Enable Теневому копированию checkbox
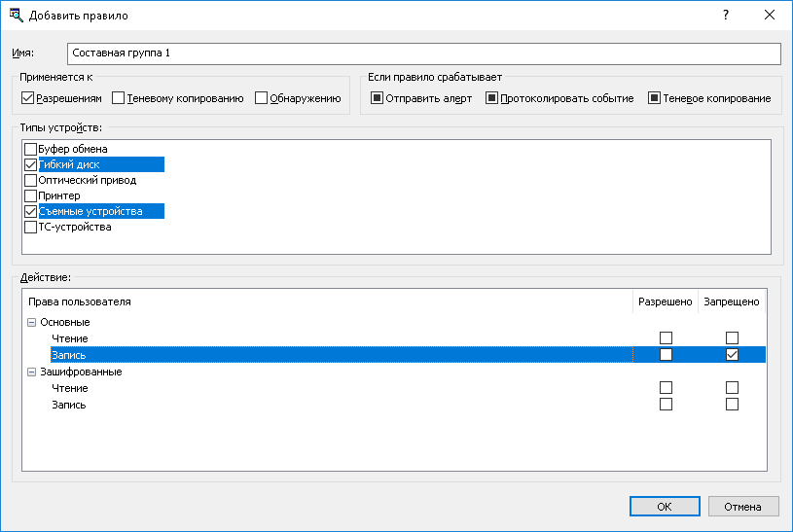 pos(119,98)
